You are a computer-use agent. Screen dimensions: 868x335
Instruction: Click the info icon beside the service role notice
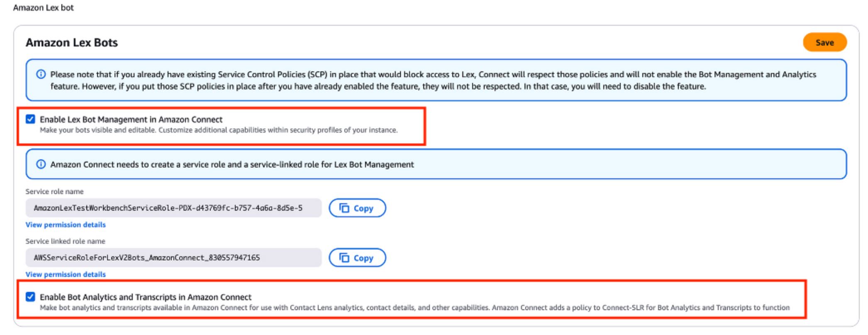point(41,165)
